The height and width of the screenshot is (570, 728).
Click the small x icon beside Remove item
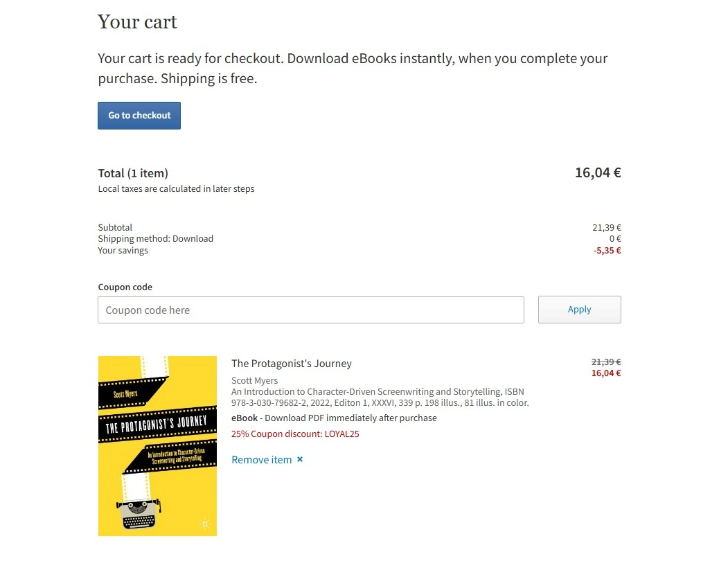[x=300, y=459]
